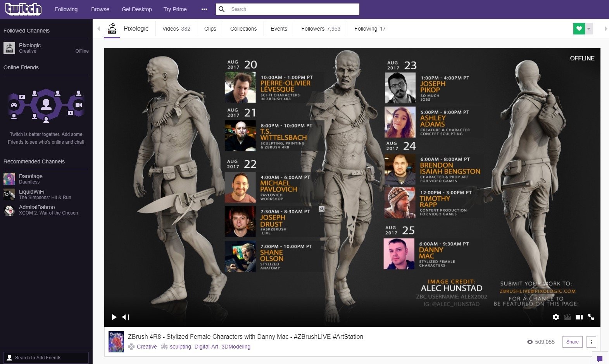Toggle theater mode in player
609x364 pixels.
[579, 317]
